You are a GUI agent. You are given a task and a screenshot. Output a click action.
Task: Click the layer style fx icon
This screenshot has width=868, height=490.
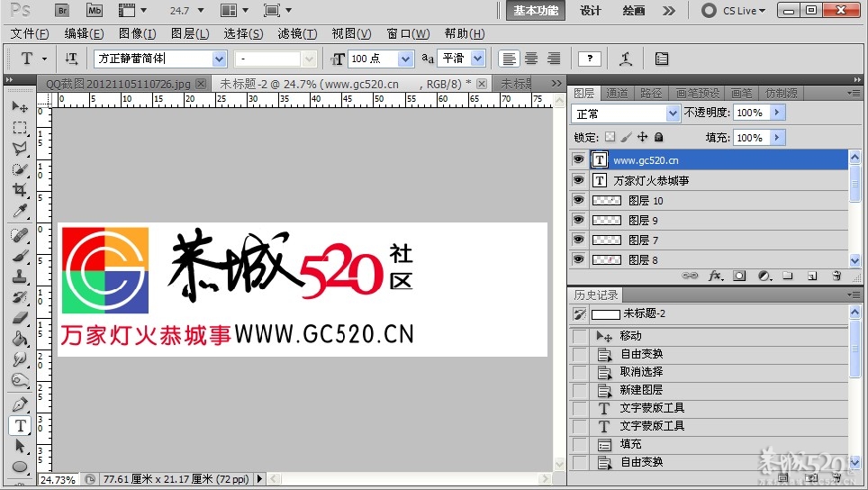(715, 276)
